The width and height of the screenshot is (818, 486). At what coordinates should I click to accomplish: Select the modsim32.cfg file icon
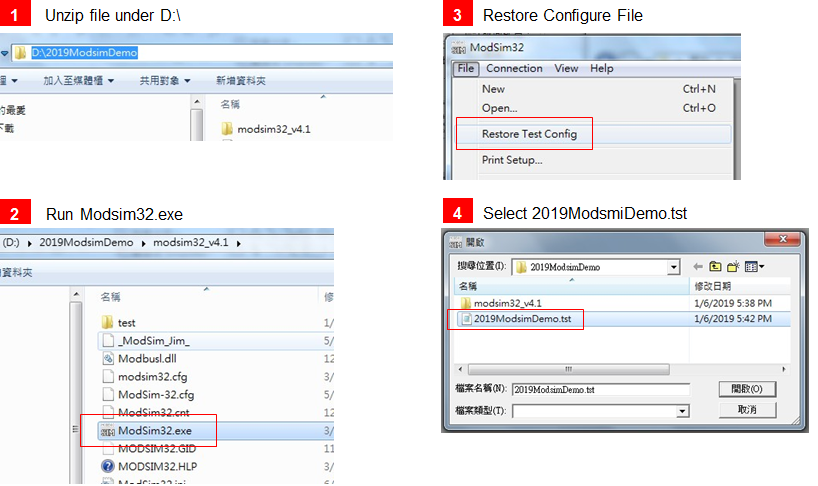tap(109, 376)
